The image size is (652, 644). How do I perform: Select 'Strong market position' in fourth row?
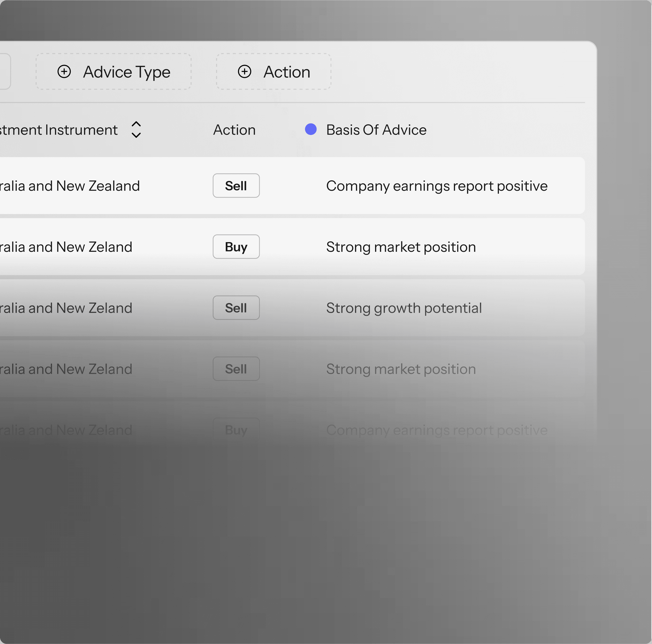[x=401, y=369]
